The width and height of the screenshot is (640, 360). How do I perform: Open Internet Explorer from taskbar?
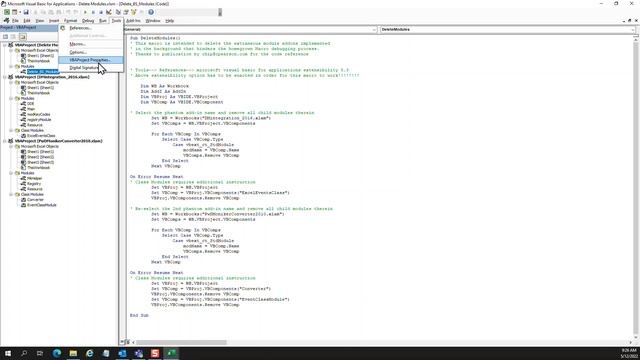[x=89, y=353]
